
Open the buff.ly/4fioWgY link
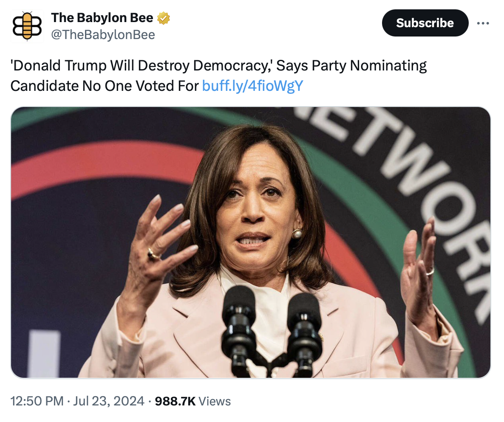click(252, 86)
